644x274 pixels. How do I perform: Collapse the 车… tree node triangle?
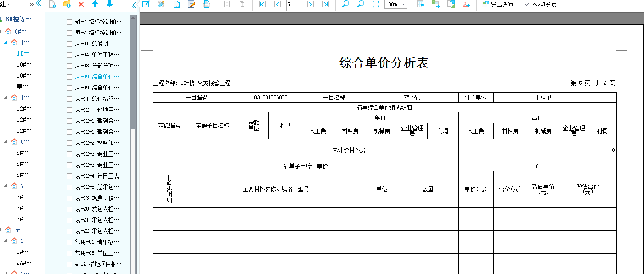pyautogui.click(x=1, y=229)
